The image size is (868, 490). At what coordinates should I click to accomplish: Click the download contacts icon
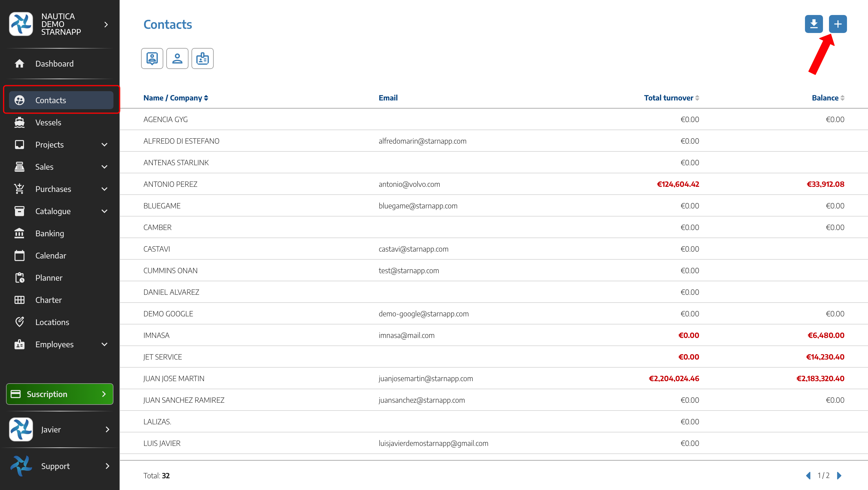click(813, 24)
